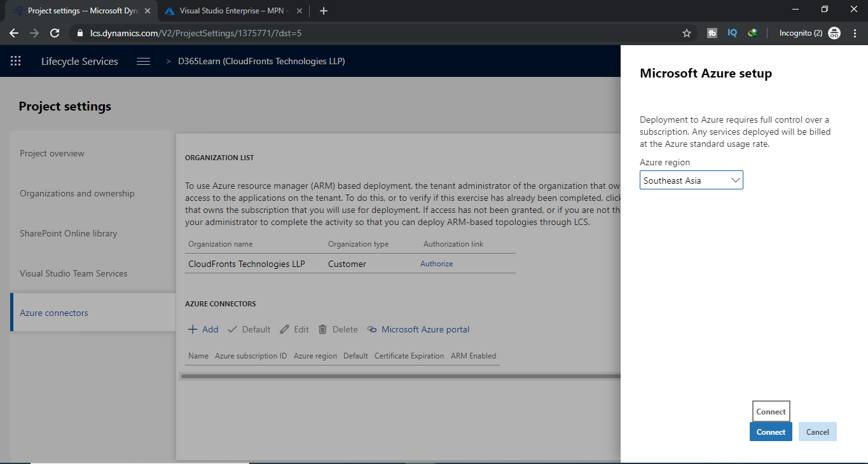The image size is (868, 464).
Task: Select the Azure connectors section
Action: pos(93,313)
